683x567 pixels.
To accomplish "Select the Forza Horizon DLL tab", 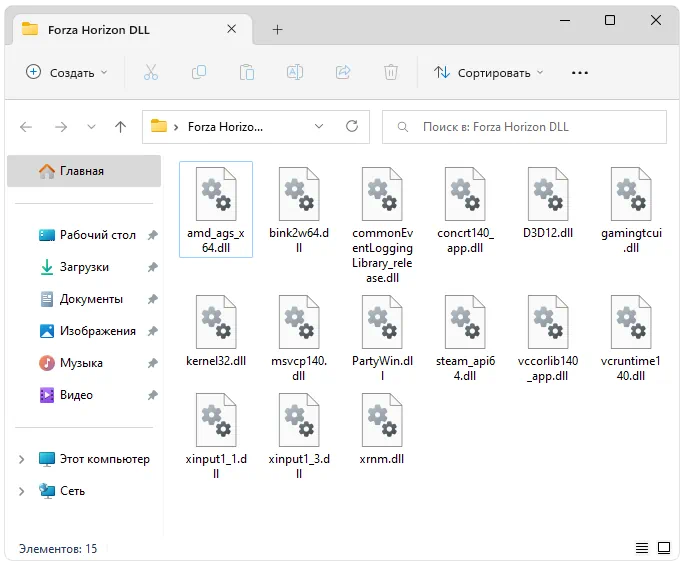I will tap(132, 30).
